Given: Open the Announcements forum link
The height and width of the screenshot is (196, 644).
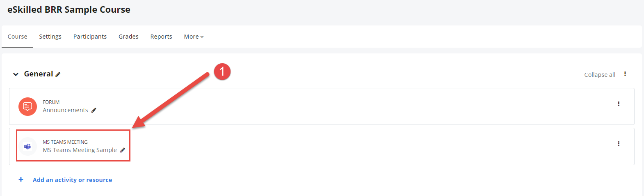Looking at the screenshot, I should click(x=65, y=110).
